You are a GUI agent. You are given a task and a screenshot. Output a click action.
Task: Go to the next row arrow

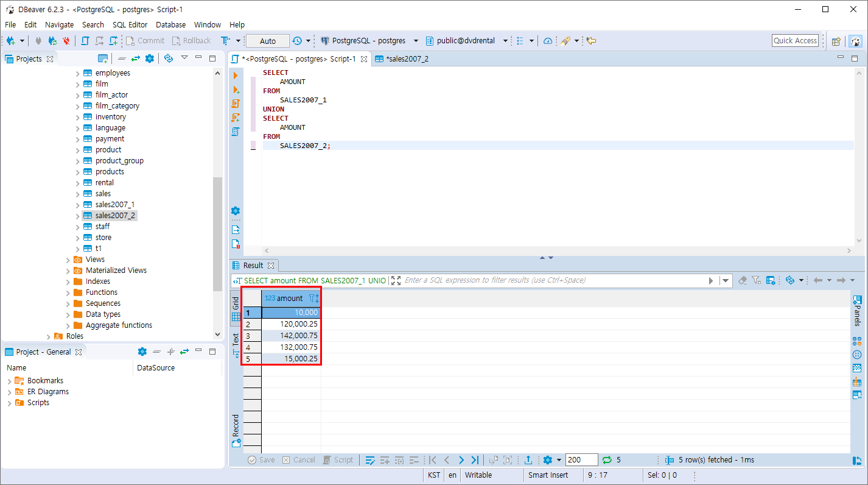coord(461,460)
